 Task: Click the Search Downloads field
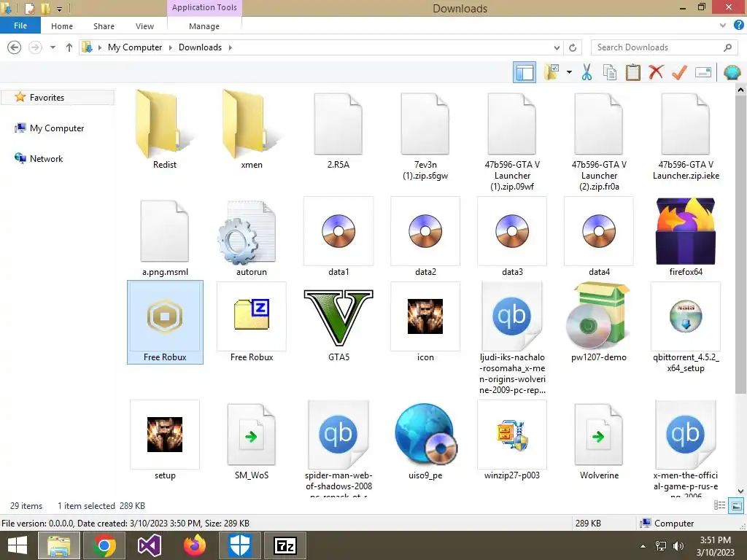(664, 47)
